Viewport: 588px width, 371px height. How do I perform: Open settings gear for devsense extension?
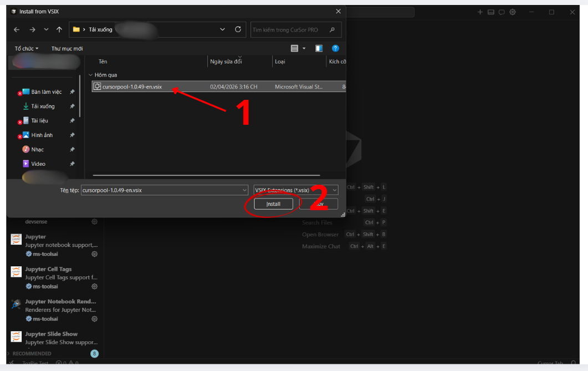pos(95,222)
